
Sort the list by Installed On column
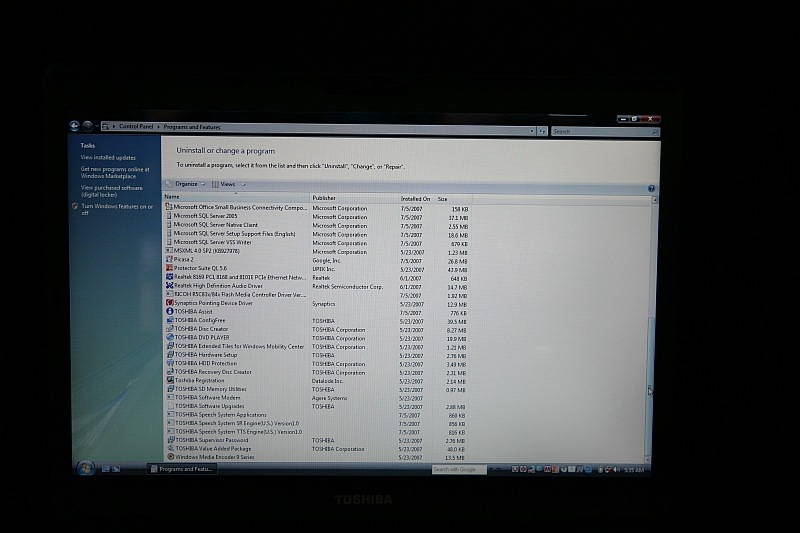tap(416, 198)
